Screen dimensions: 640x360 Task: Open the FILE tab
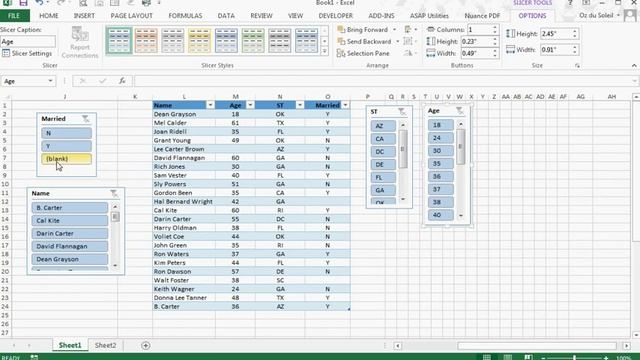(14, 16)
